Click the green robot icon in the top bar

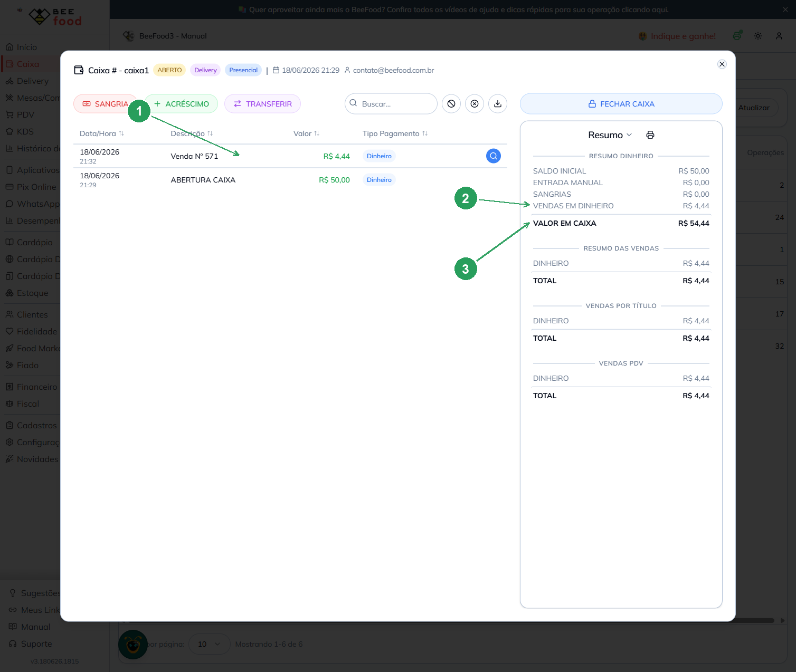[x=737, y=35]
